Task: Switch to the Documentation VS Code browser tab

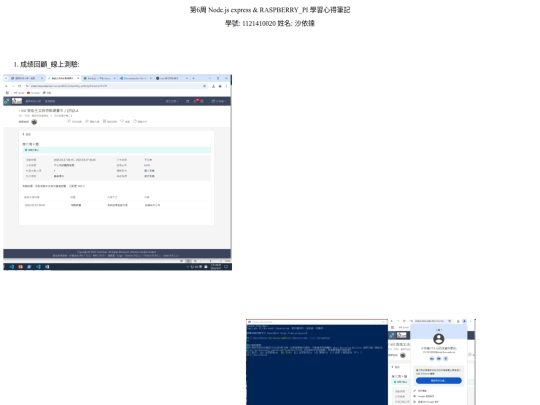Action: (136, 79)
